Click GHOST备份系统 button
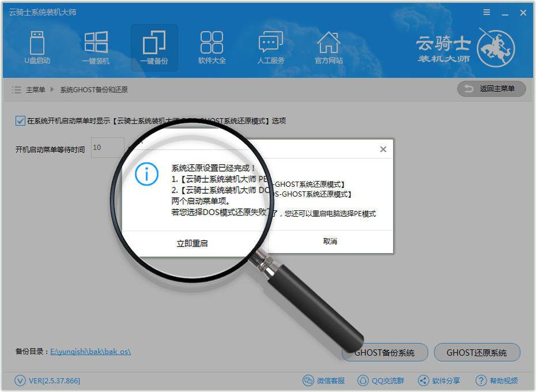This screenshot has height=392, width=536. (384, 353)
